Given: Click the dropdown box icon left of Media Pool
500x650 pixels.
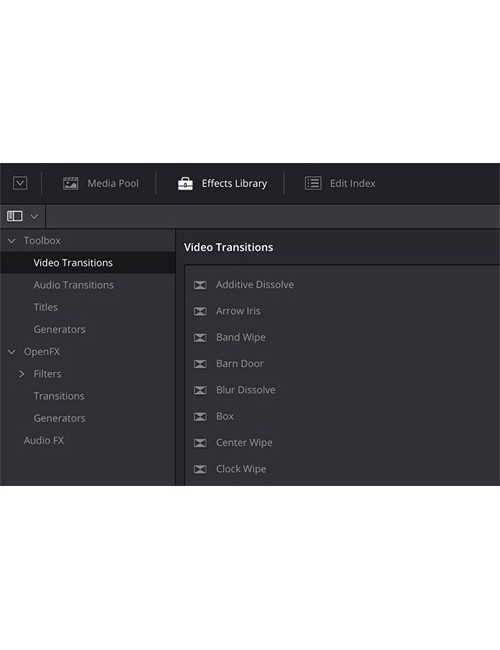Looking at the screenshot, I should pyautogui.click(x=20, y=183).
